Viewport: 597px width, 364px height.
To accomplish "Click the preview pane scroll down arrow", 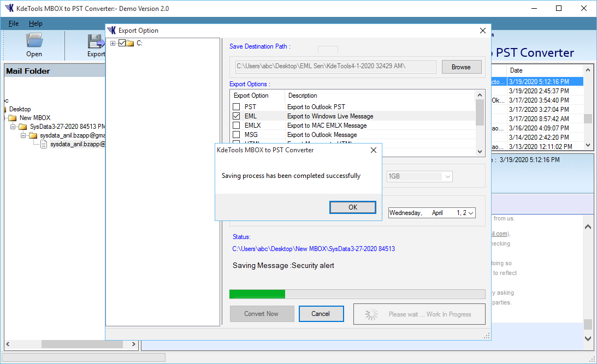I will click(588, 338).
